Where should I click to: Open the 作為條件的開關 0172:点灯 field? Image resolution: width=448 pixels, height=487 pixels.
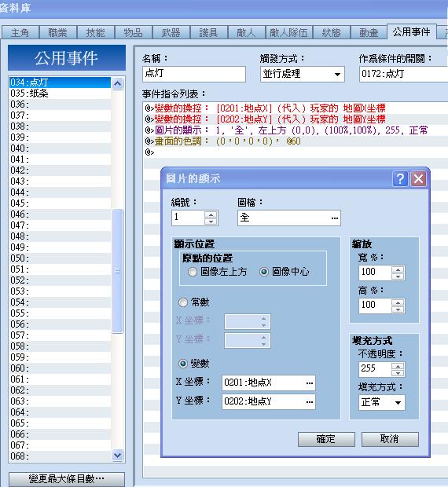403,74
